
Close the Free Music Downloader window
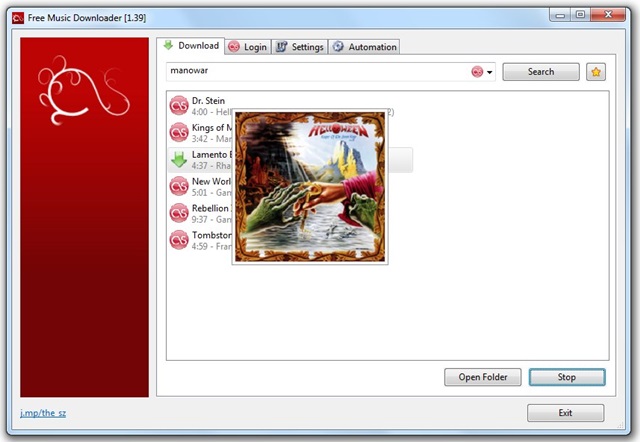[608, 15]
